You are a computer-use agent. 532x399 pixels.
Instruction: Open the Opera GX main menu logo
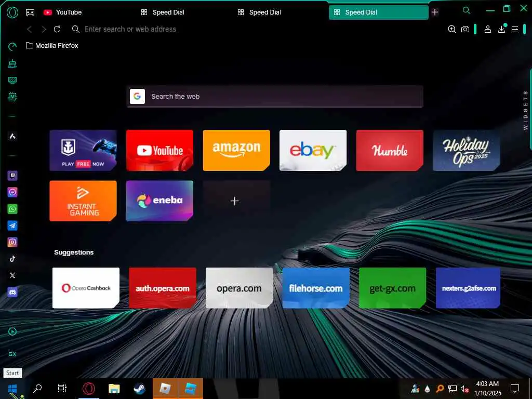click(12, 12)
